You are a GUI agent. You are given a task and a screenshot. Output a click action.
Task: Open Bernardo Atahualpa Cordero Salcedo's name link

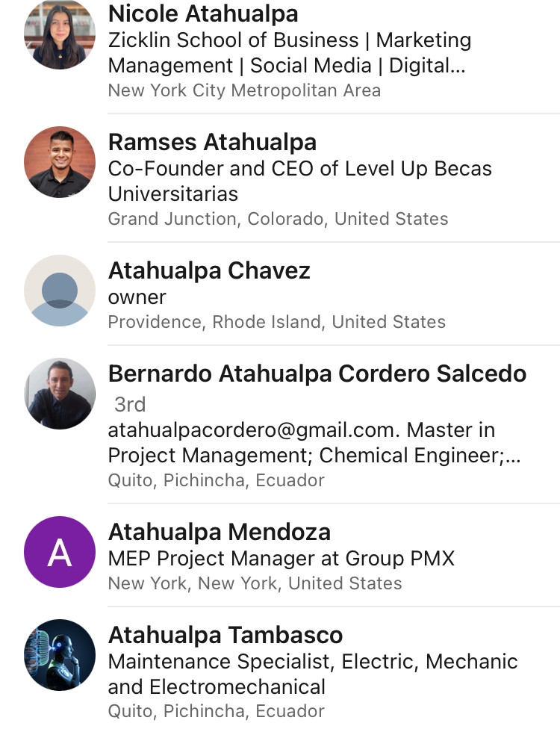[317, 373]
